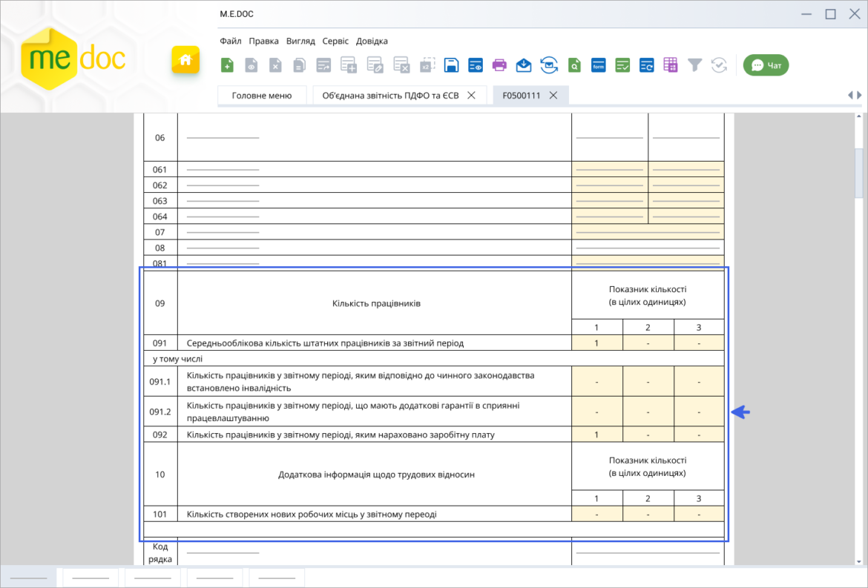Click the green new document icon
This screenshot has height=588, width=868.
coord(227,65)
